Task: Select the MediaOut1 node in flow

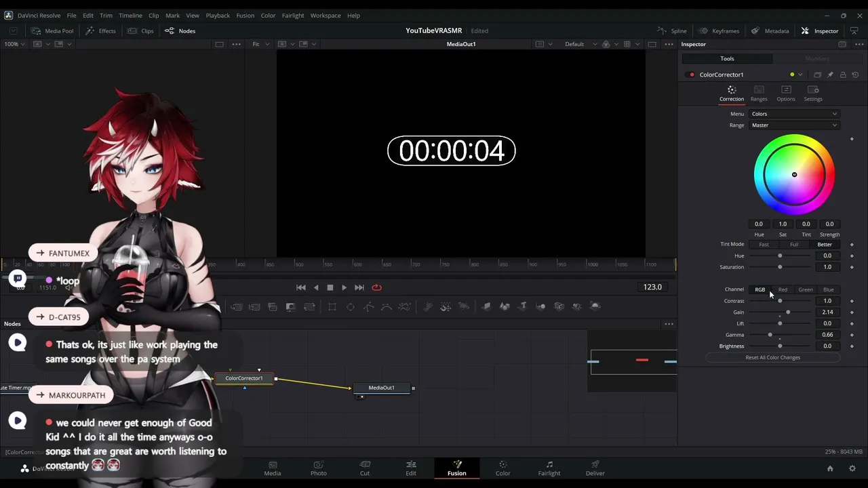Action: pos(381,388)
